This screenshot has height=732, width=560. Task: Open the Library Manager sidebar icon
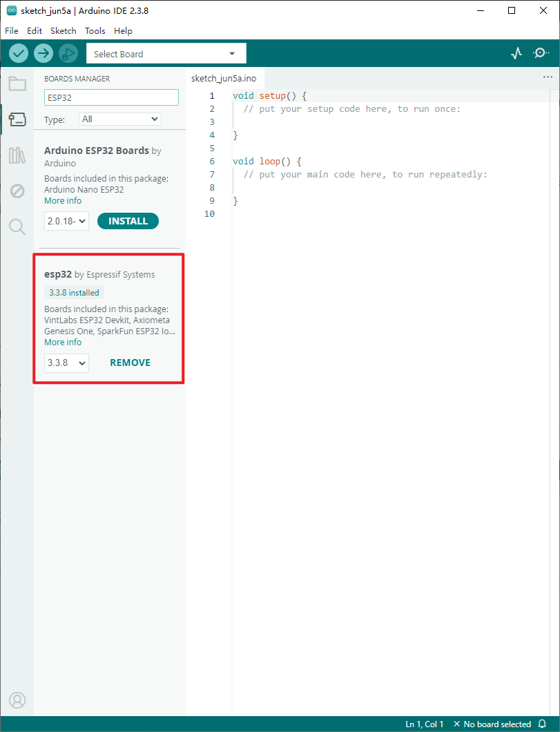tap(17, 155)
